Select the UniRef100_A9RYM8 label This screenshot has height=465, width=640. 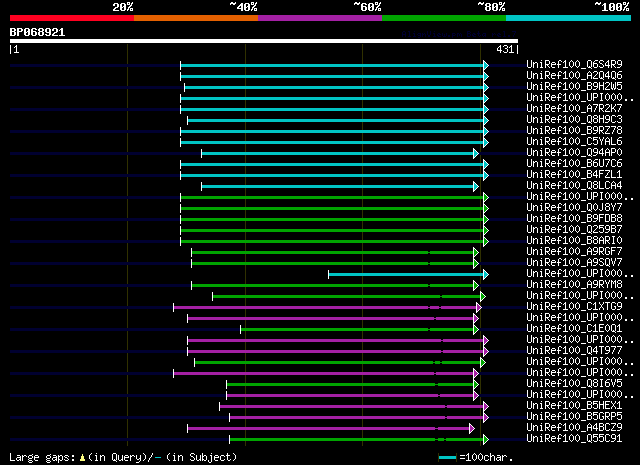(574, 285)
